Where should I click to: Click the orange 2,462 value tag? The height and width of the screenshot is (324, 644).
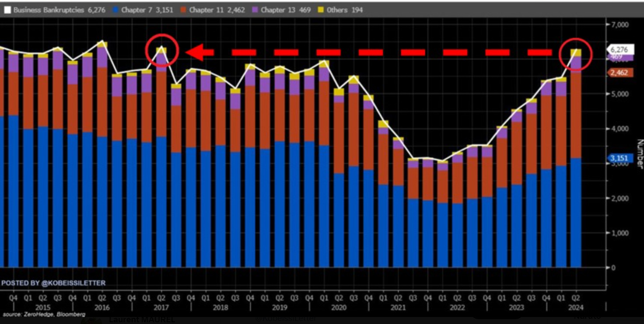pyautogui.click(x=619, y=73)
